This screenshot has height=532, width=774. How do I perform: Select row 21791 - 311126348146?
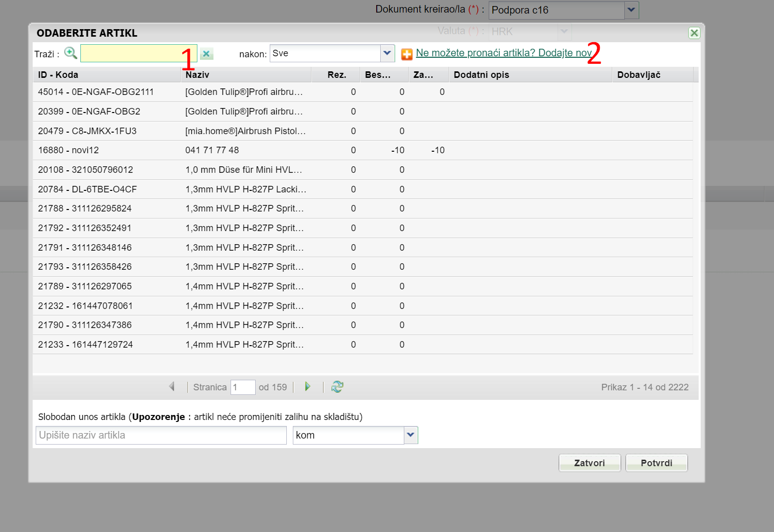[x=363, y=248]
